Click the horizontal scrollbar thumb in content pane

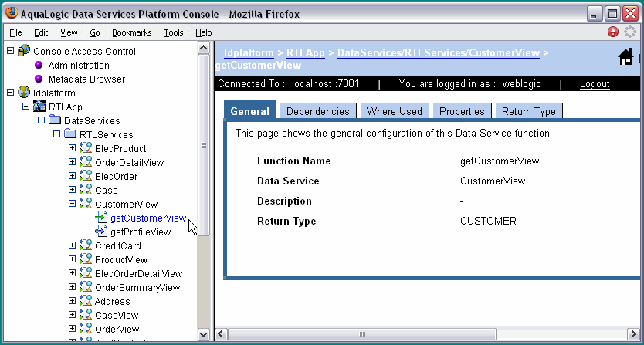362,334
